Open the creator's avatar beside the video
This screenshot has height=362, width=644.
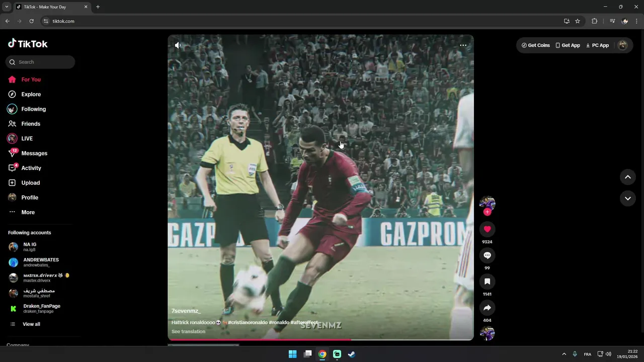tap(487, 203)
